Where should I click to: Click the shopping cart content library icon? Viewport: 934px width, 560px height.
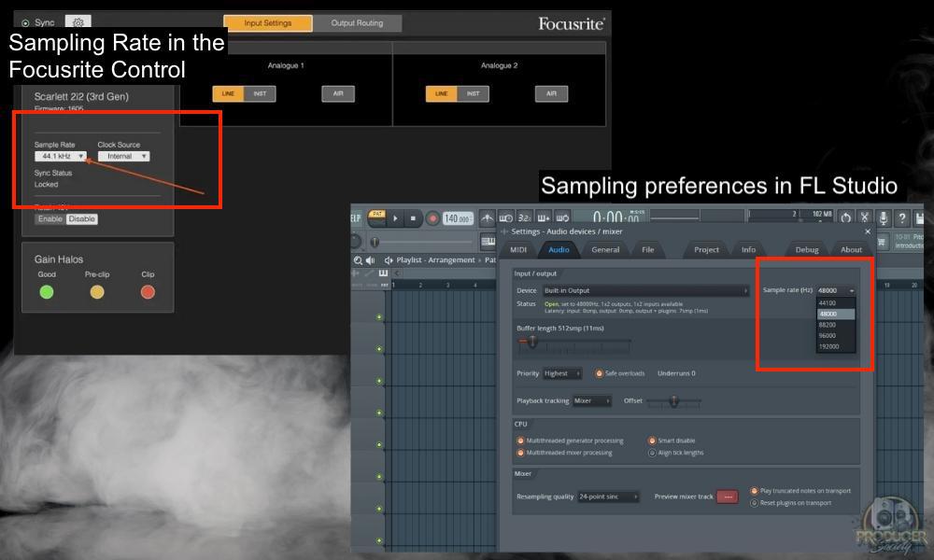(881, 242)
